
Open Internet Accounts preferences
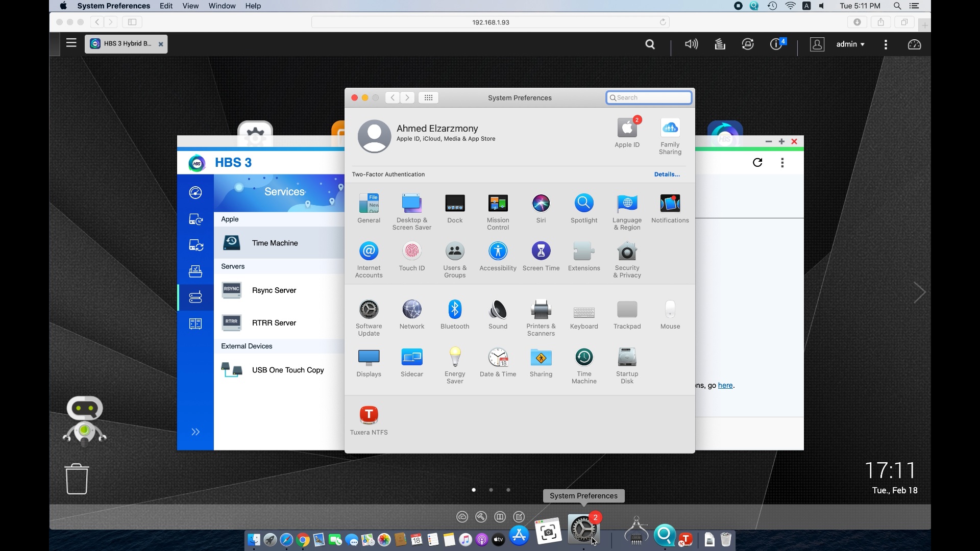[x=369, y=260]
